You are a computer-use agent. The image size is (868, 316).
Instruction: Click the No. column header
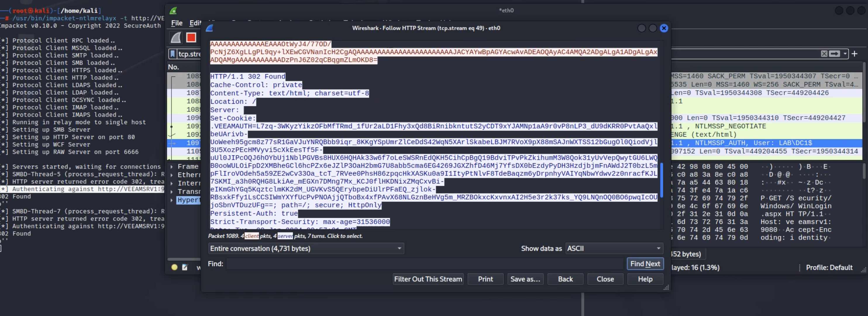click(x=173, y=67)
